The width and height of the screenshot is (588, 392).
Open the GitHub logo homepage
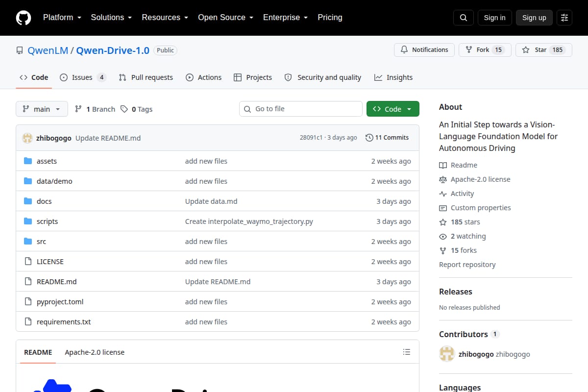click(x=24, y=18)
